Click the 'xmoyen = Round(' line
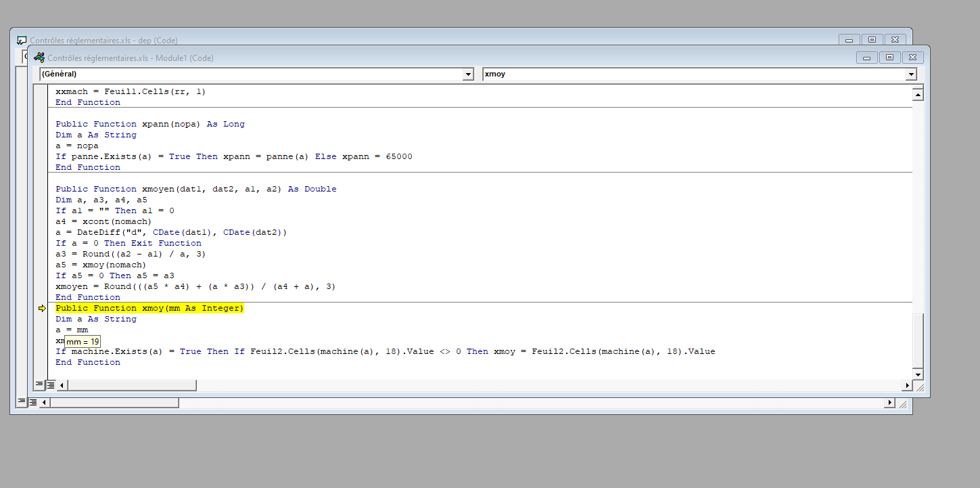 tap(196, 286)
